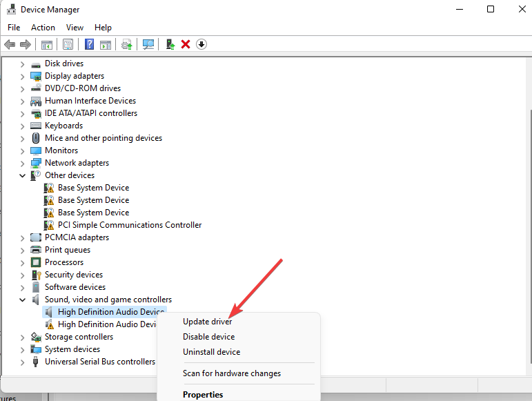The height and width of the screenshot is (401, 532).
Task: Collapse the Other devices node
Action: [x=22, y=176]
